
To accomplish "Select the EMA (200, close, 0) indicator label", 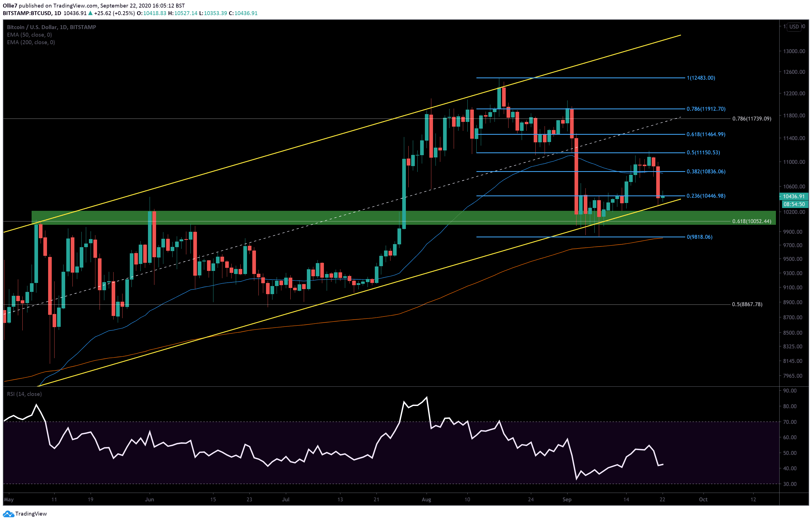I will 31,42.
